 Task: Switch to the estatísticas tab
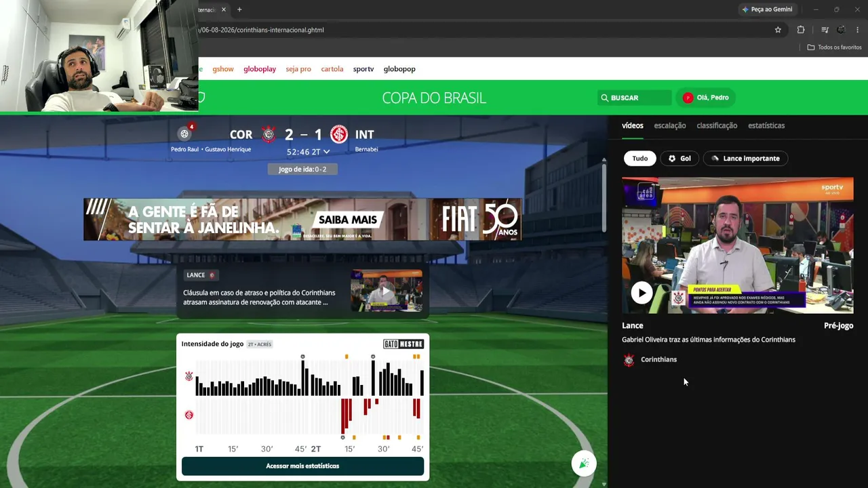tap(766, 125)
